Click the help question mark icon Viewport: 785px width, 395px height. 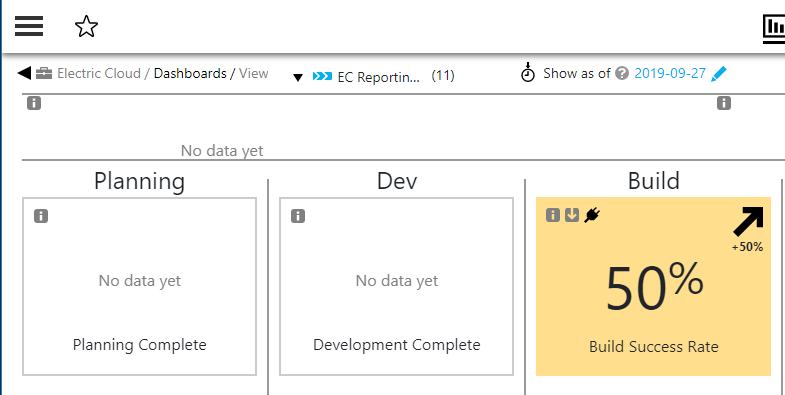622,74
